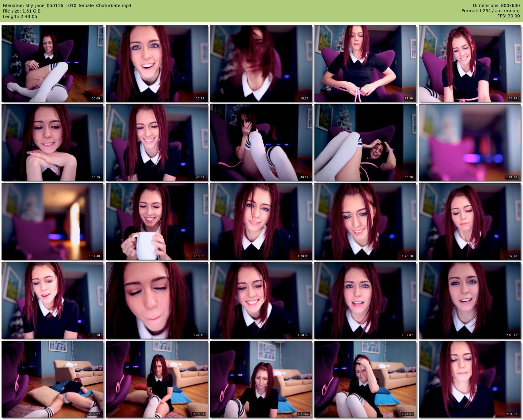Open the blurry frame at 1:07:48

click(x=53, y=221)
